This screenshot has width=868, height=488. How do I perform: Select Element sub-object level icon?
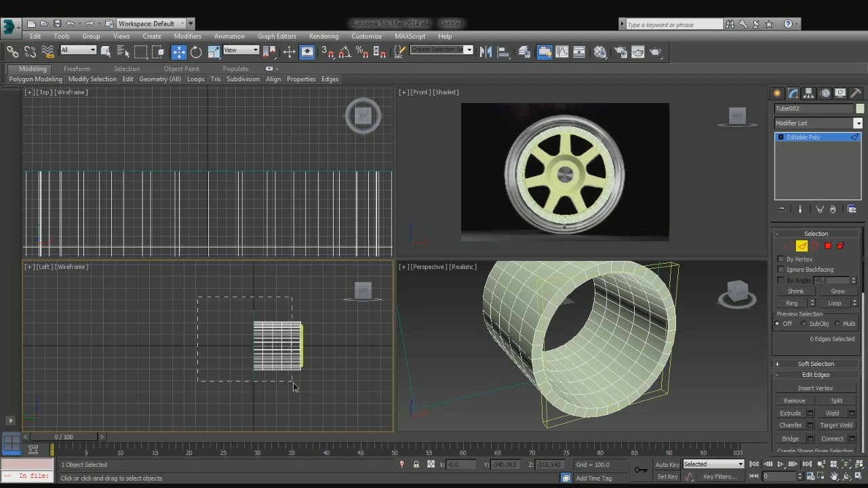coord(840,246)
